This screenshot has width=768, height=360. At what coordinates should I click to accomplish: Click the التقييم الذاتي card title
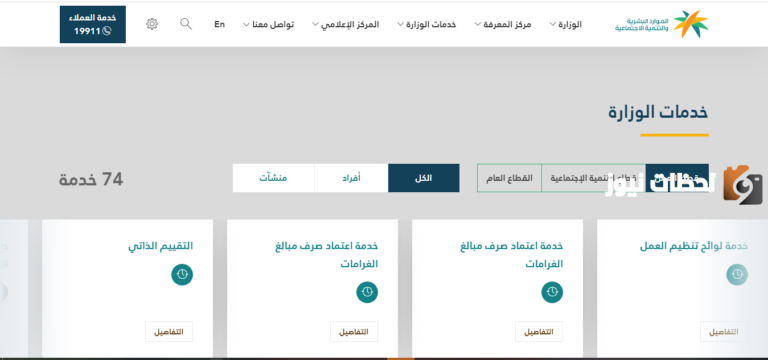coord(161,246)
